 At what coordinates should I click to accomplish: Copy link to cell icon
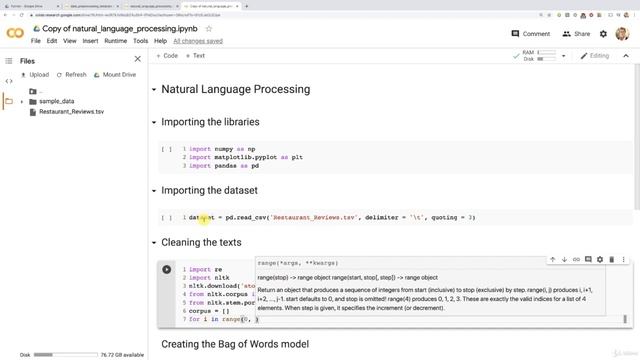[576, 260]
